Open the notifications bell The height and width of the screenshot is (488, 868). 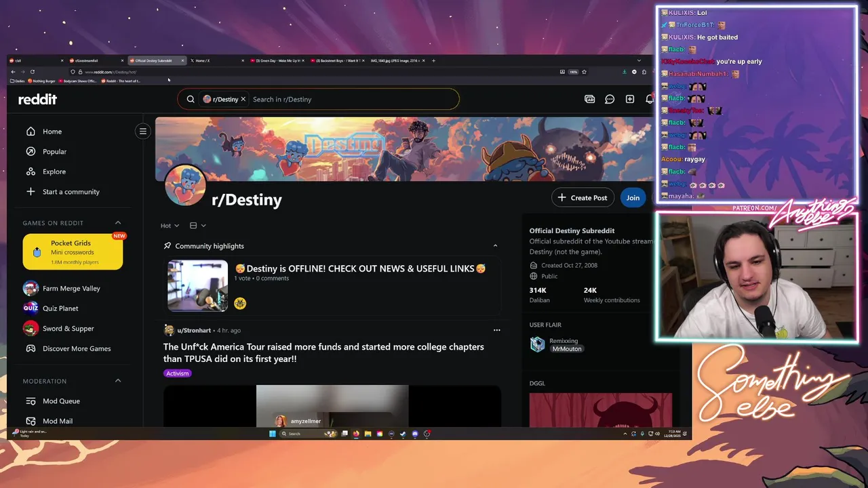point(649,99)
